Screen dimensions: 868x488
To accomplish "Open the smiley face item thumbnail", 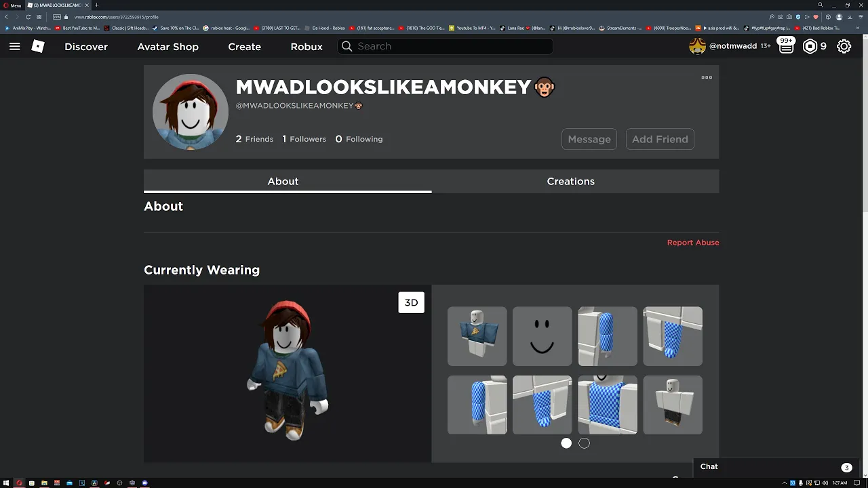I will click(542, 336).
